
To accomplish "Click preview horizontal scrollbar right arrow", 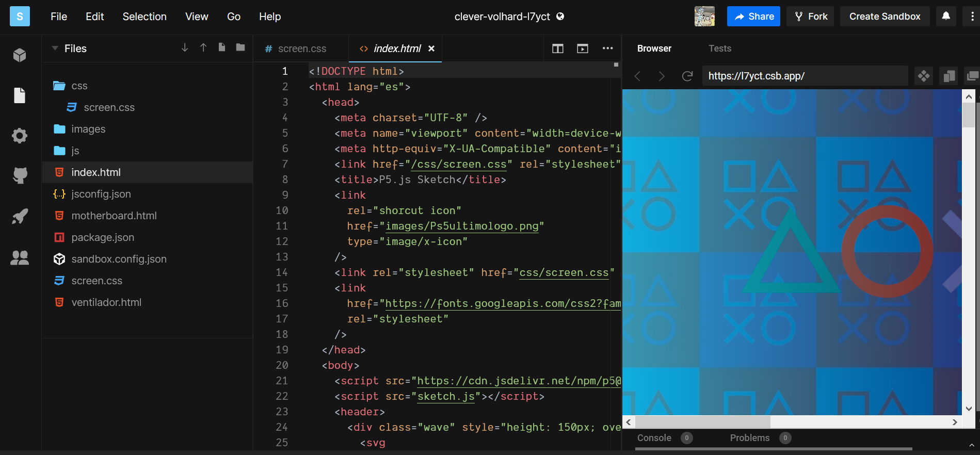I will click(x=955, y=422).
